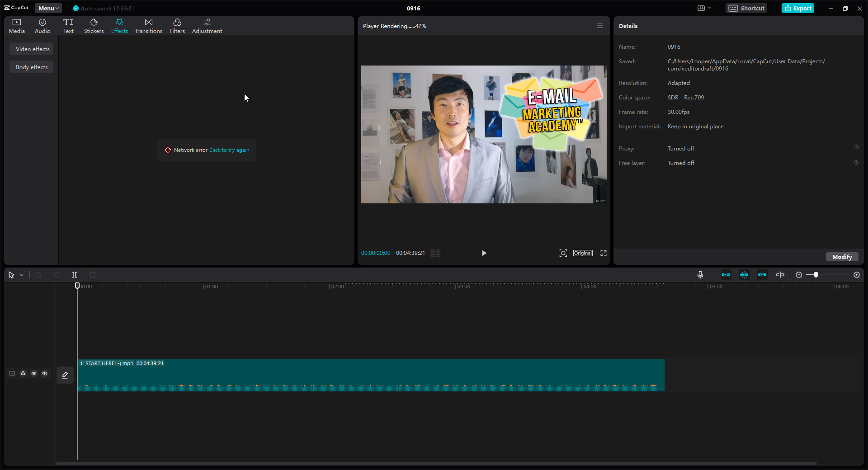The height and width of the screenshot is (470, 868).
Task: Click the 02:00 mark on the timeline ruler
Action: click(337, 287)
